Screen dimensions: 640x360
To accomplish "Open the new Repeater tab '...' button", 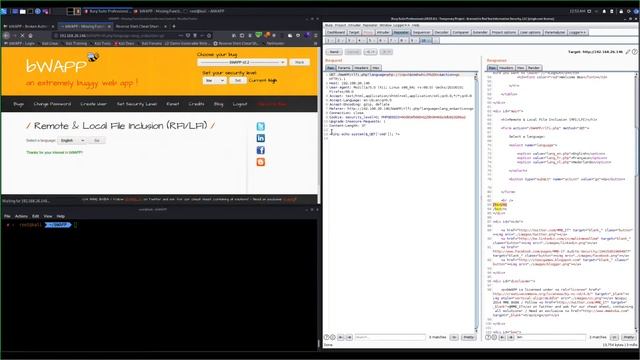I will [436, 40].
